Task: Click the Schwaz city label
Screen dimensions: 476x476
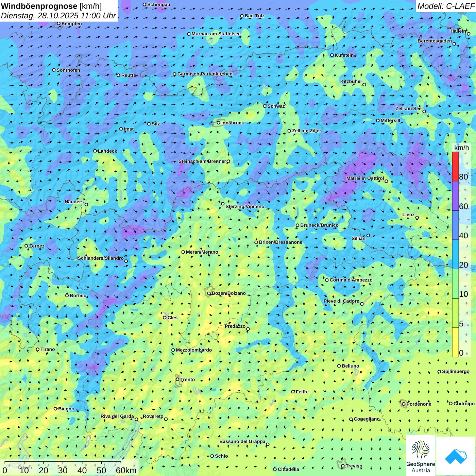Action: [276, 106]
